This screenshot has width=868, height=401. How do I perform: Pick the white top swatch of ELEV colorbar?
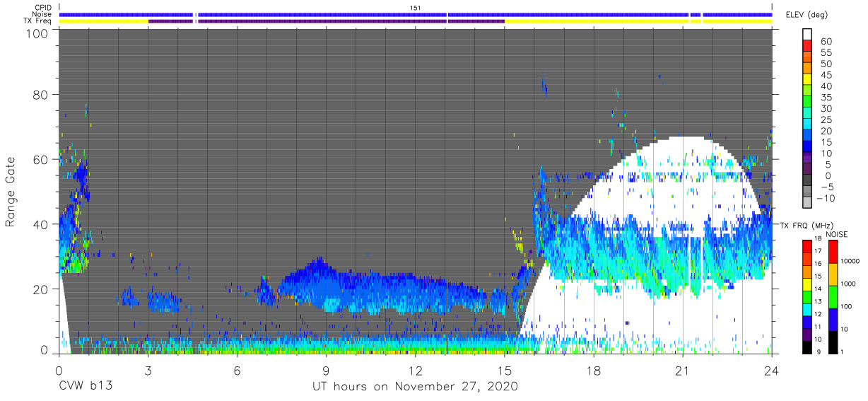[x=807, y=34]
